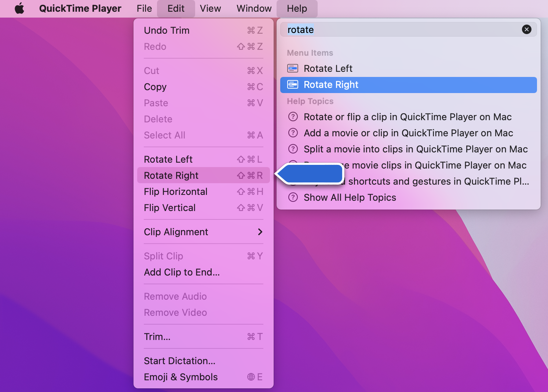Screen dimensions: 548x392
Task: Select Rotate Right in Help results
Action: pyautogui.click(x=409, y=85)
